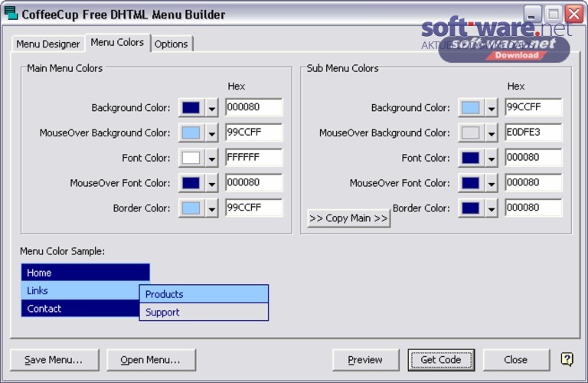Expand Main Menu MouseOver Background Color dropdown
Viewport: 588px width, 383px height.
coord(212,133)
